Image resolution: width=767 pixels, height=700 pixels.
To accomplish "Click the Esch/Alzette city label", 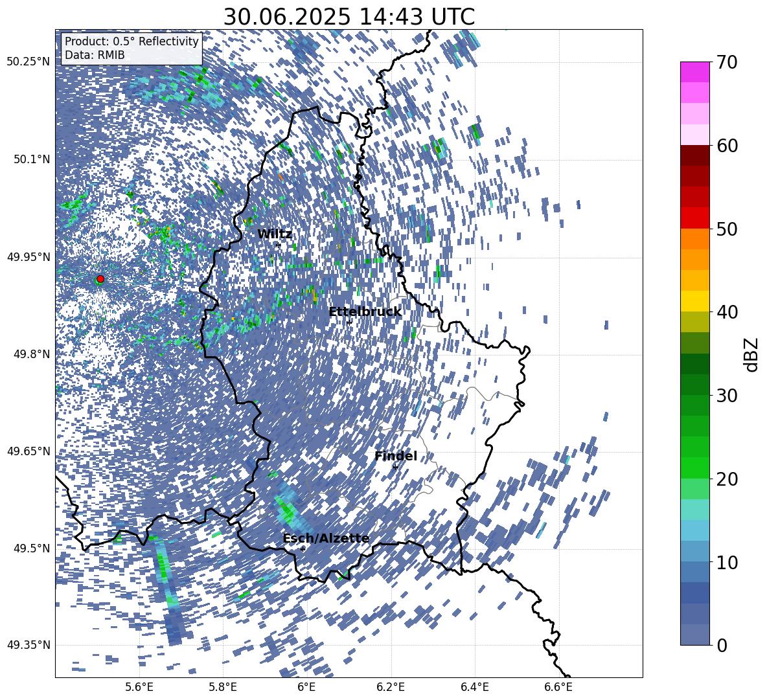I will click(x=326, y=539).
